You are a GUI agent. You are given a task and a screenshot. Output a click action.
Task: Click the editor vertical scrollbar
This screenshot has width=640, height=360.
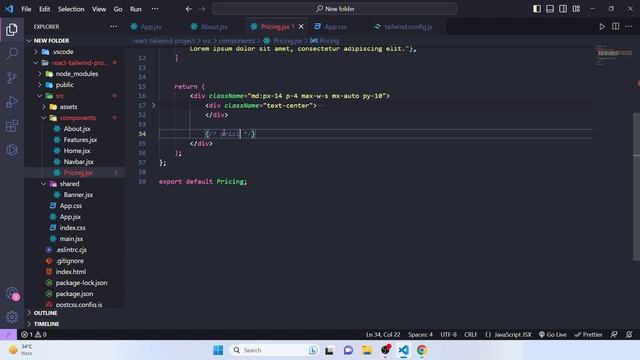636,187
